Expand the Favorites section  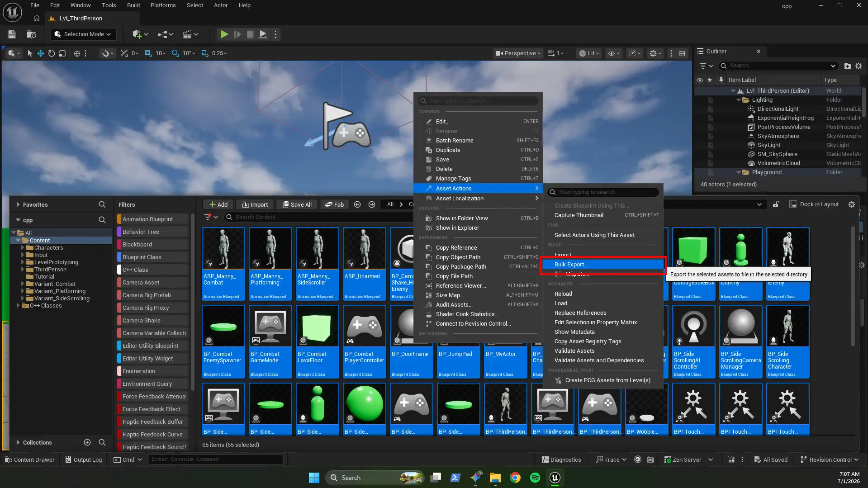pos(18,205)
